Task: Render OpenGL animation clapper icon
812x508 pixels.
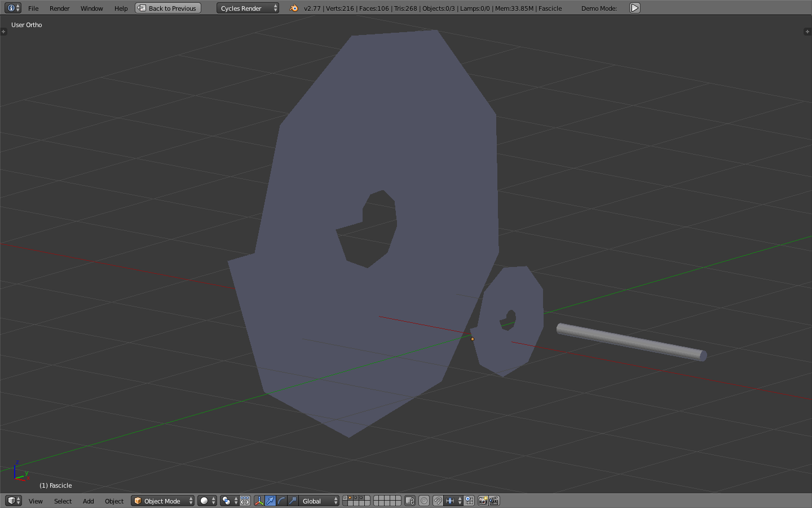Action: point(494,501)
